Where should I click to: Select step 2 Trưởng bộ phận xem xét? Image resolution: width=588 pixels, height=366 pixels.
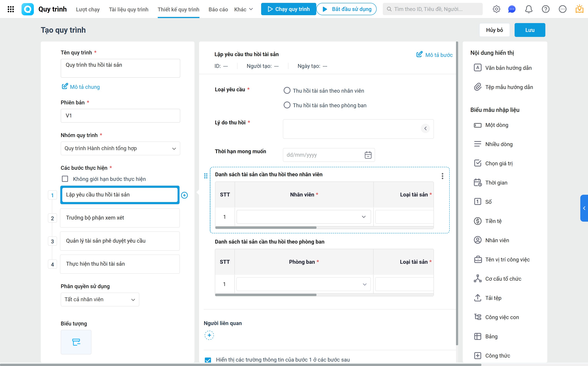click(x=120, y=218)
